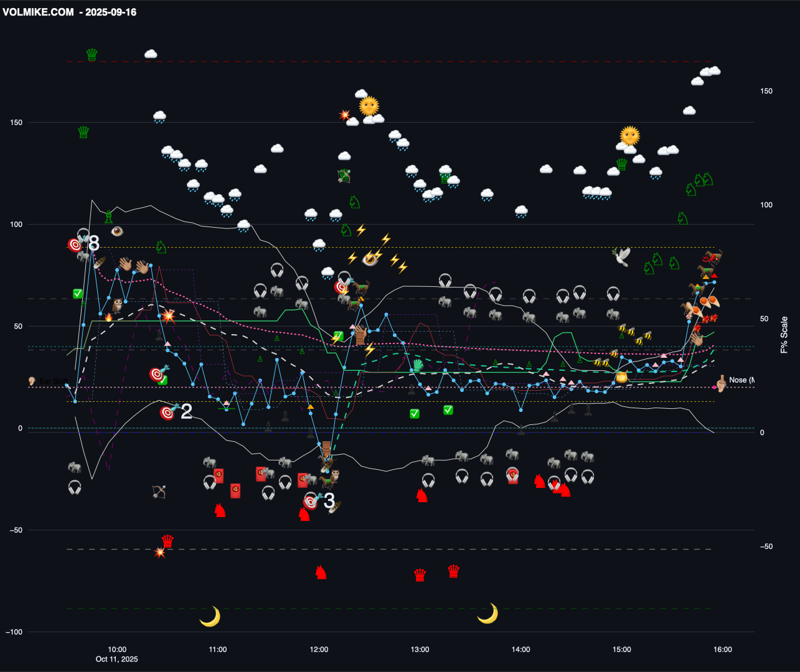
Task: Select the Ear Shift label
Action: (x=52, y=381)
